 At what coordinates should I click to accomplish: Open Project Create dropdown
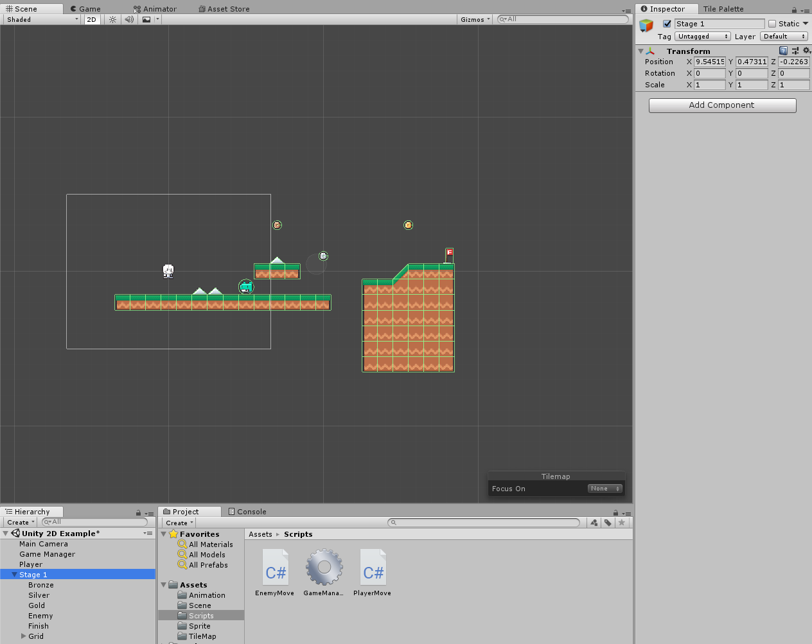click(179, 523)
